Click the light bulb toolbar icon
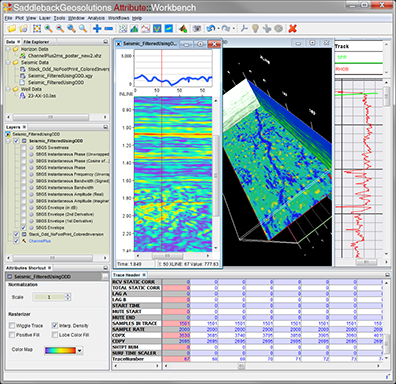This screenshot has width=396, height=384. click(255, 29)
